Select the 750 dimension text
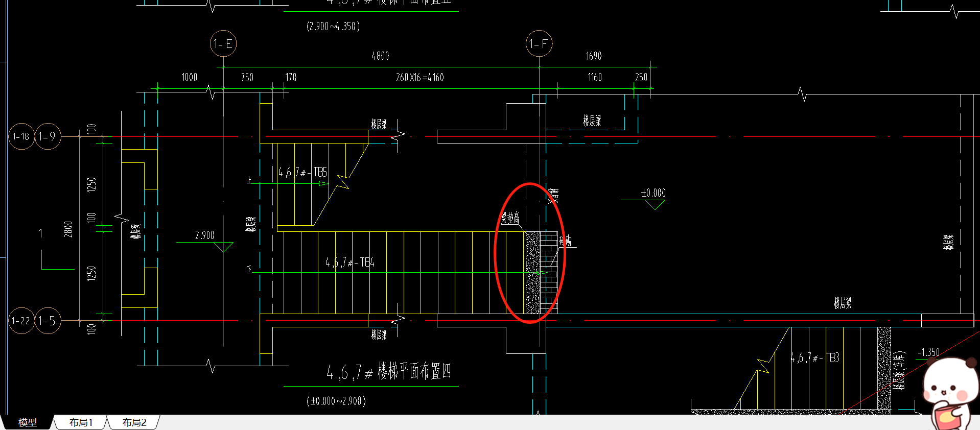The height and width of the screenshot is (430, 980). 247,77
